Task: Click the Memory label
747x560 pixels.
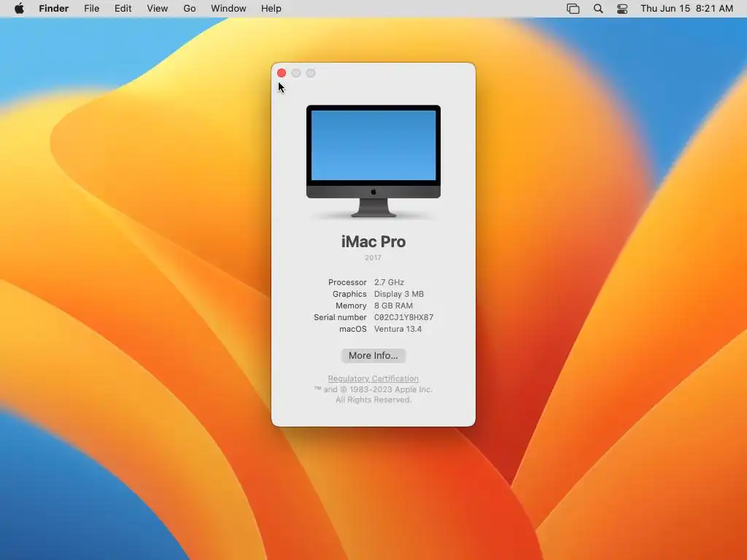Action: pos(351,306)
